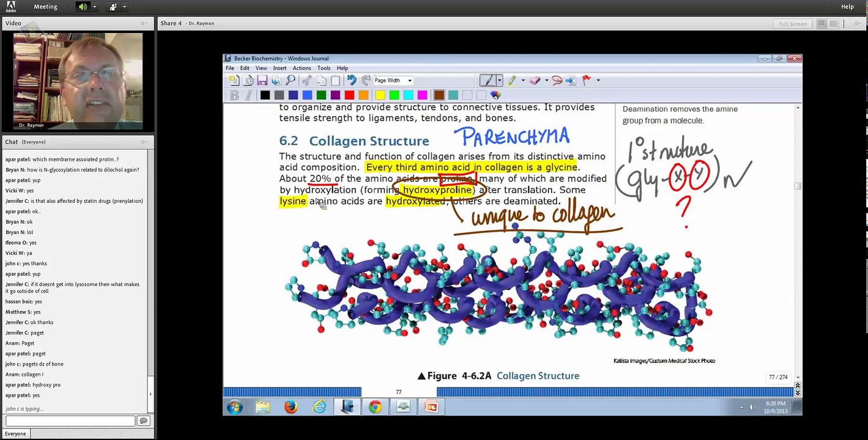Click the raise hand status icon
Image resolution: width=868 pixels, height=440 pixels.
[x=113, y=7]
